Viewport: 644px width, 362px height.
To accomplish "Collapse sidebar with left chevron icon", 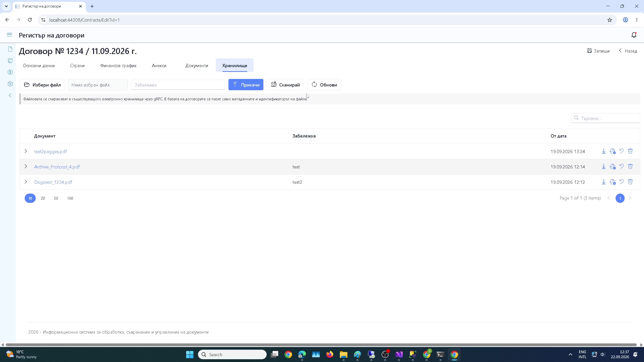I will click(x=10, y=95).
